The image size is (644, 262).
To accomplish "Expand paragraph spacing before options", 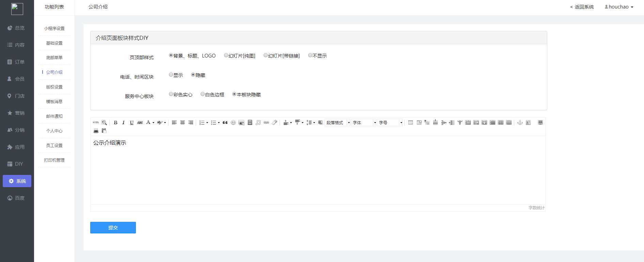I will pyautogui.click(x=291, y=122).
